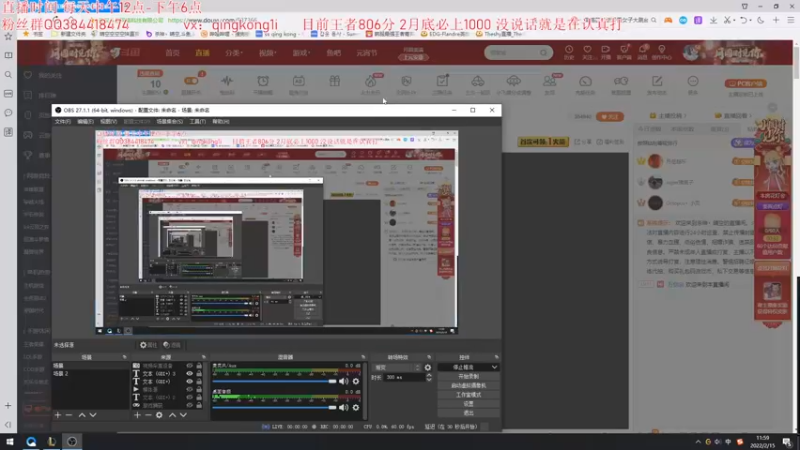Viewport: 800px width, 450px height.
Task: Open the OBS 视图(V) menu
Action: point(108,121)
